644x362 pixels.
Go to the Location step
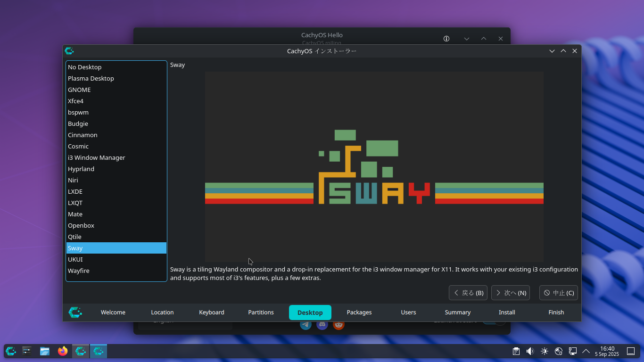[x=162, y=312]
